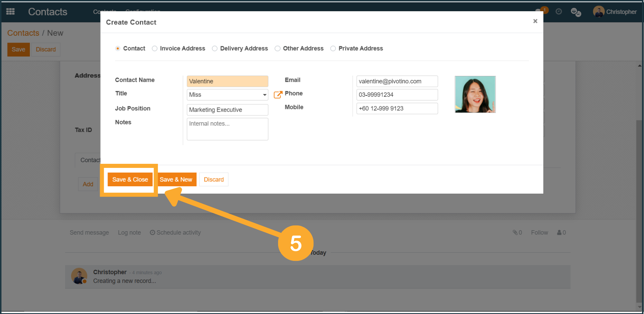
Task: Open the external link icon beside Title
Action: (278, 95)
